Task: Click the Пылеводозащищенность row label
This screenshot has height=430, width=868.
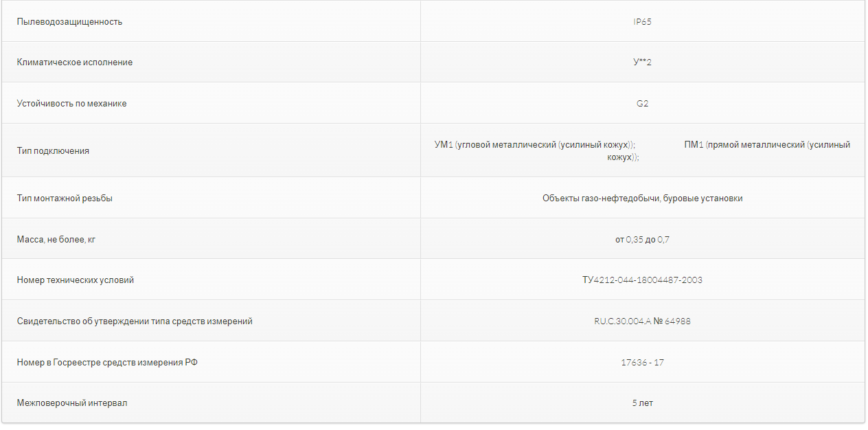Action: (69, 21)
